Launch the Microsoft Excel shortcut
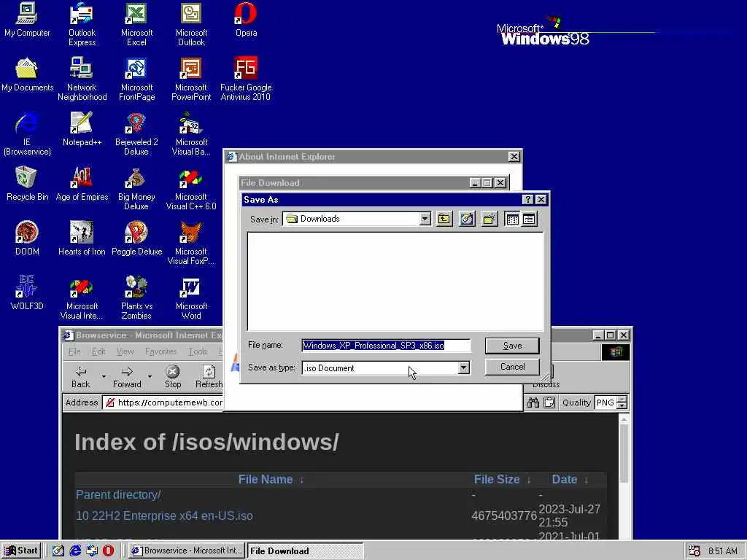The image size is (747, 560). click(x=136, y=24)
